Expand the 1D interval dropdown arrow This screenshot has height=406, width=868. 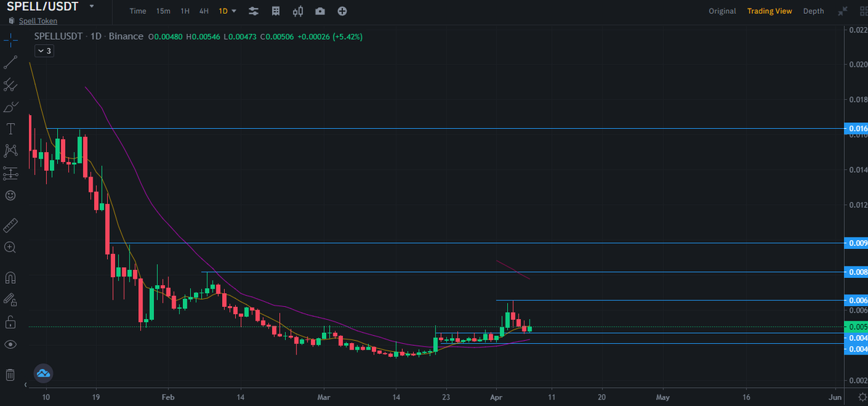click(234, 11)
